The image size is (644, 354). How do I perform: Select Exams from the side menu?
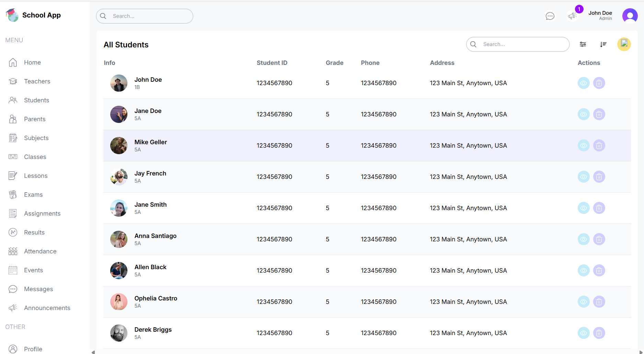[33, 195]
